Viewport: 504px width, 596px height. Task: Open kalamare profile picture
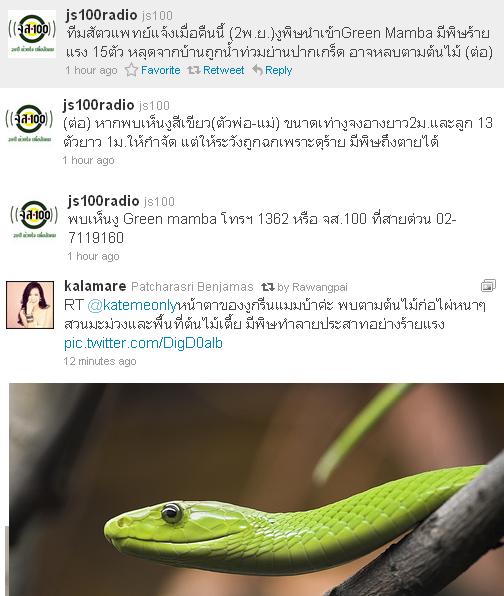30,305
